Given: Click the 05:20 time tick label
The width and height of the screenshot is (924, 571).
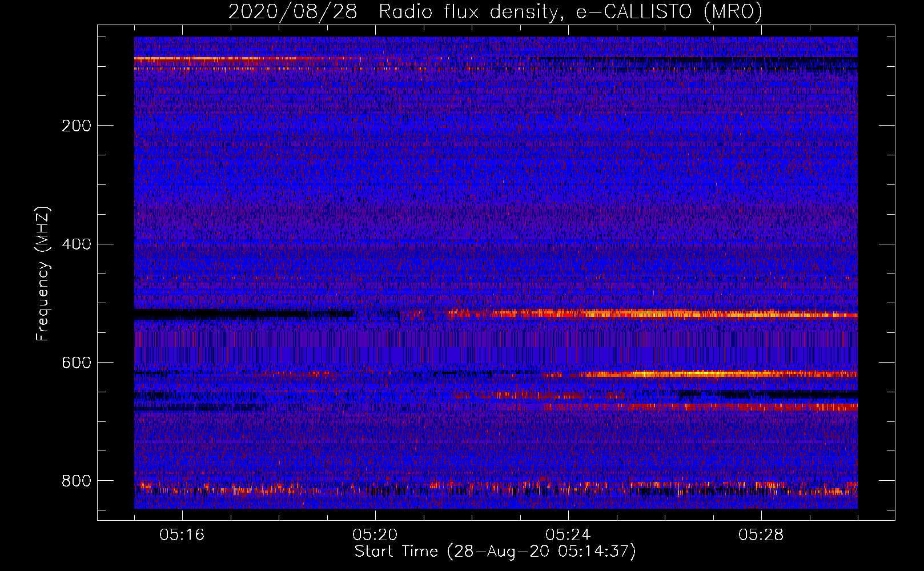Looking at the screenshot, I should click(375, 535).
